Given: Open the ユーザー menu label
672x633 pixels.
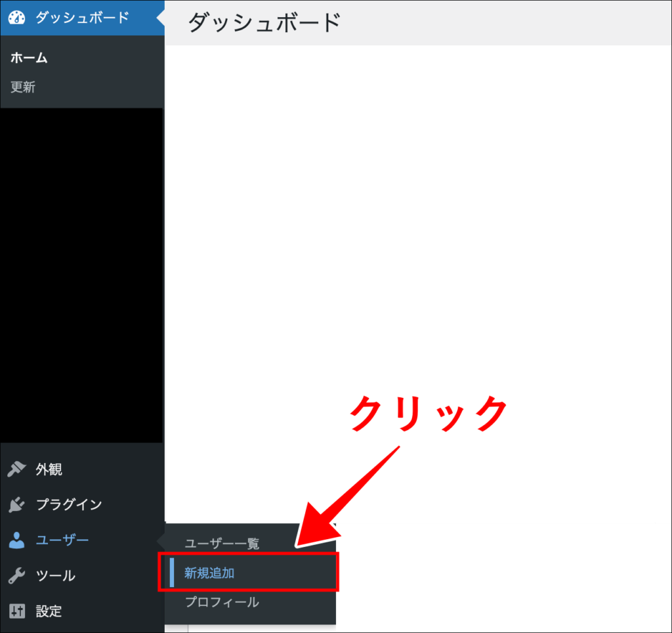Looking at the screenshot, I should coord(62,540).
